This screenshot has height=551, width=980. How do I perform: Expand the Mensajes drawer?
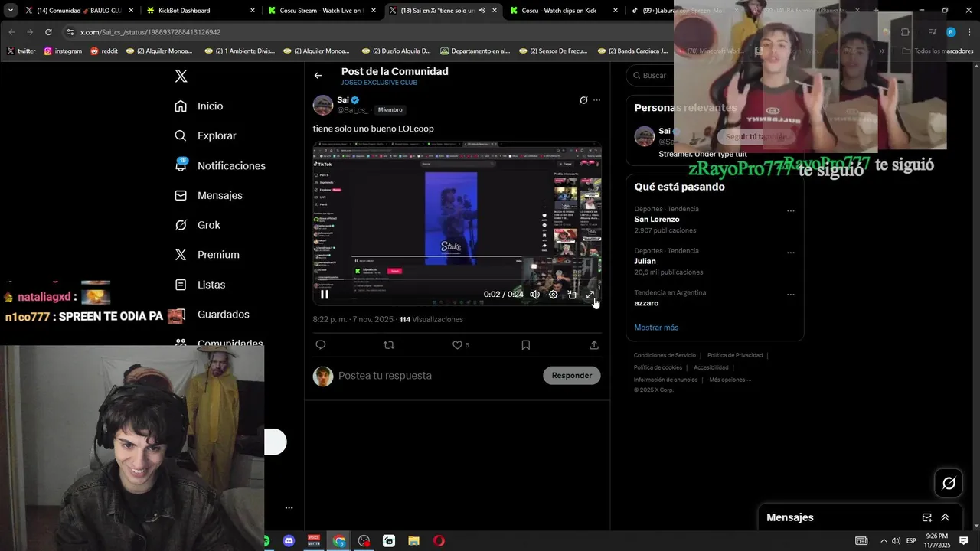(945, 517)
